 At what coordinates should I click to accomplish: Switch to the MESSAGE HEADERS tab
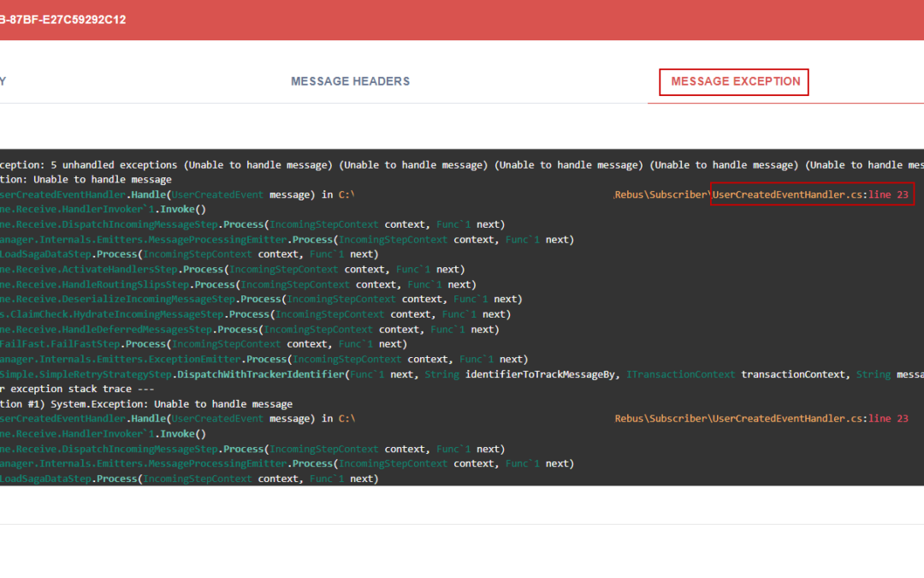point(350,81)
